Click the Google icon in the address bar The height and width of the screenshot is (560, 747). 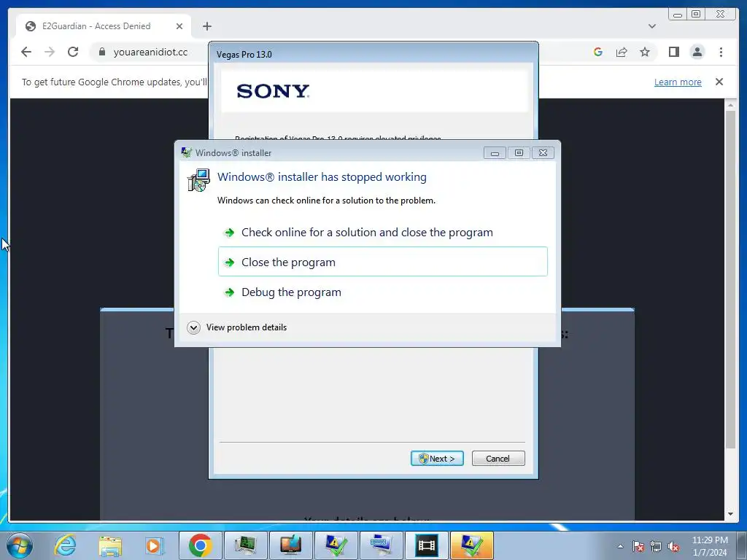[x=598, y=52]
